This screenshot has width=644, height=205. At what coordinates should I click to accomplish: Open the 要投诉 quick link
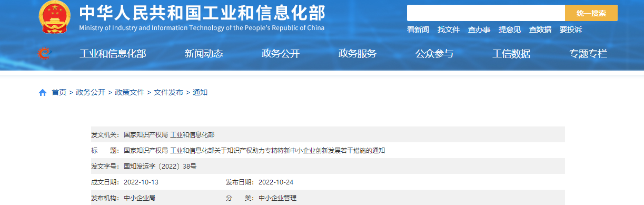(571, 30)
